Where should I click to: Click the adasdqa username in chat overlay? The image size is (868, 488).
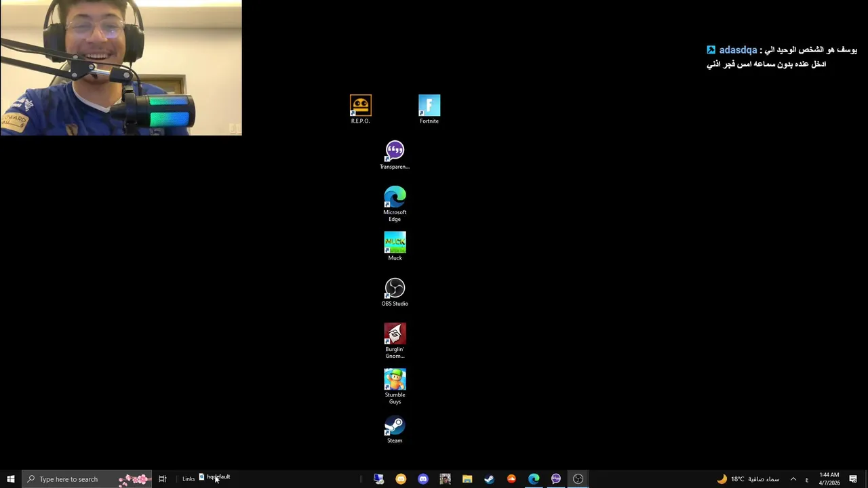pyautogui.click(x=738, y=50)
